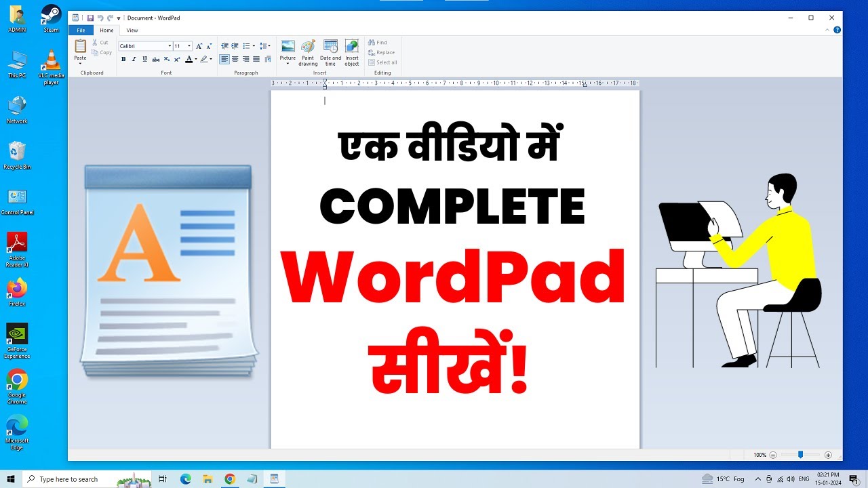Select Align text right
The height and width of the screenshot is (488, 868).
coord(246,59)
